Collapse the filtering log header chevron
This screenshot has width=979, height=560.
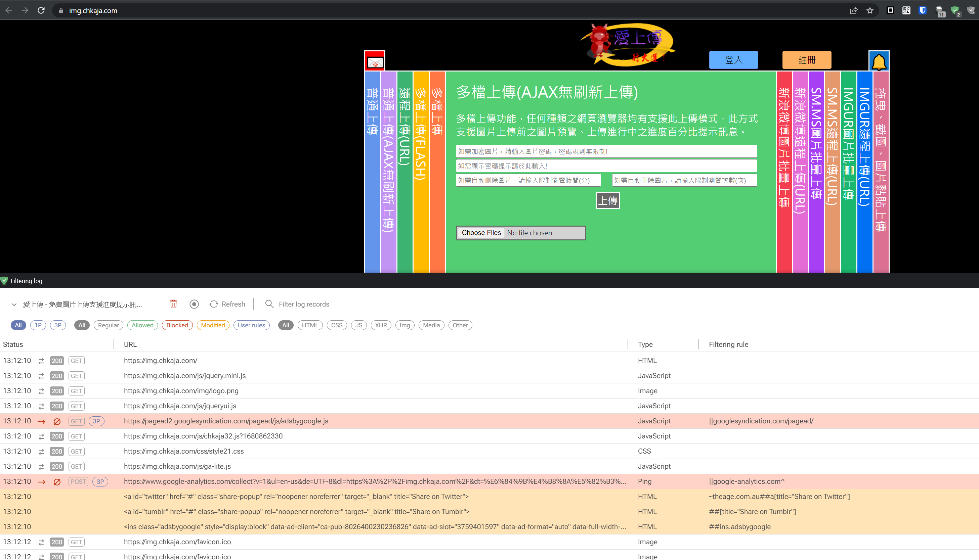(13, 304)
